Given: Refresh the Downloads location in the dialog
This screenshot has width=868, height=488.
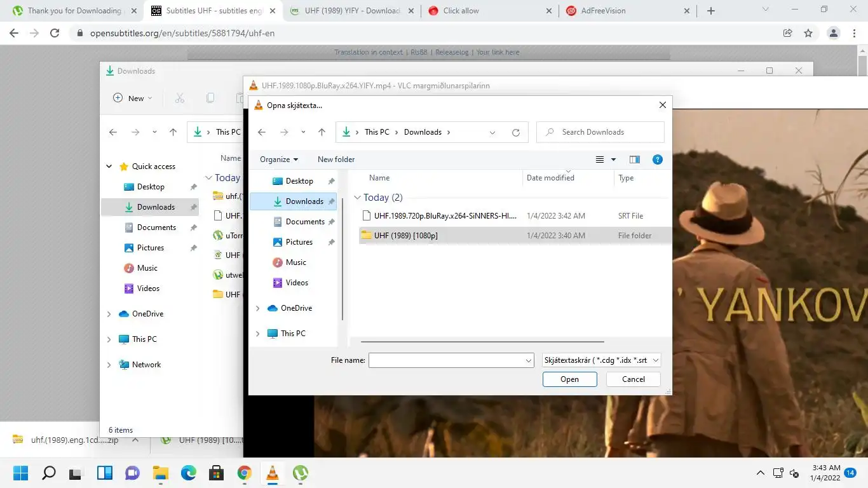Looking at the screenshot, I should [x=515, y=132].
